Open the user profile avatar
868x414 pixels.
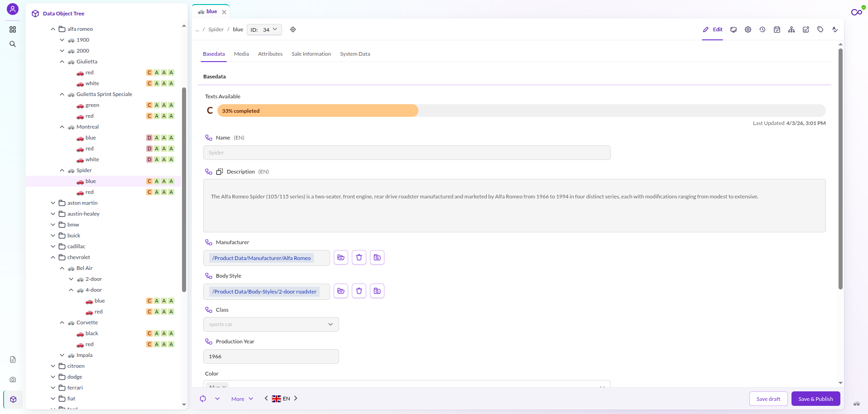pos(13,9)
